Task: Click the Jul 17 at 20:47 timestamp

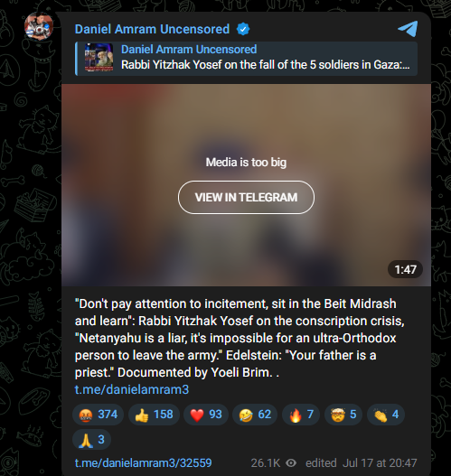Action: pyautogui.click(x=380, y=463)
